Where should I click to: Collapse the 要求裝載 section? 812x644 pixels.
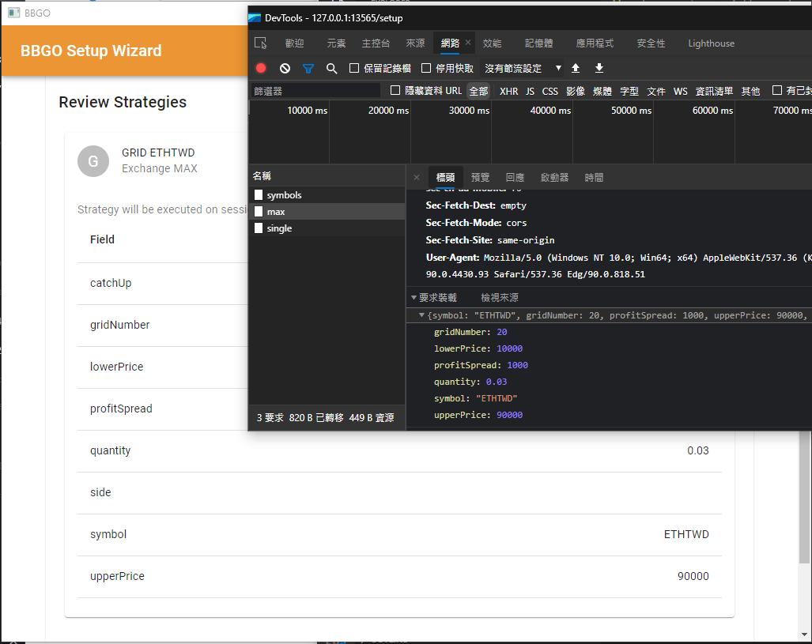(414, 298)
